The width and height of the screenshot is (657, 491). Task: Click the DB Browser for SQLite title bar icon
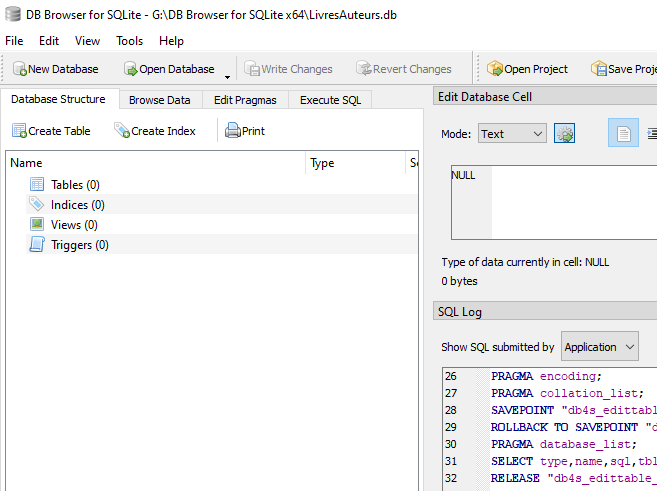click(13, 14)
